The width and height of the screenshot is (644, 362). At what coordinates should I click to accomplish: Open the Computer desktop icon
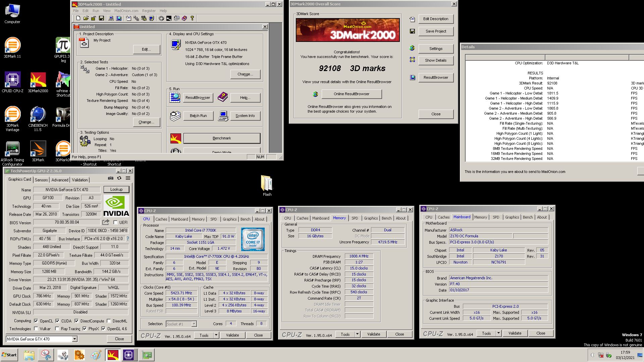pyautogui.click(x=12, y=14)
